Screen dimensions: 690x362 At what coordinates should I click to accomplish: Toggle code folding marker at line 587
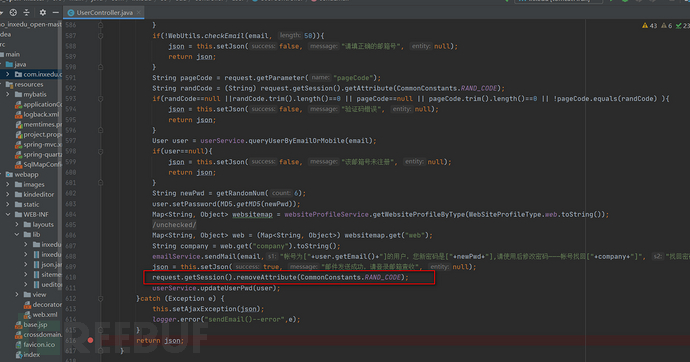pos(100,36)
